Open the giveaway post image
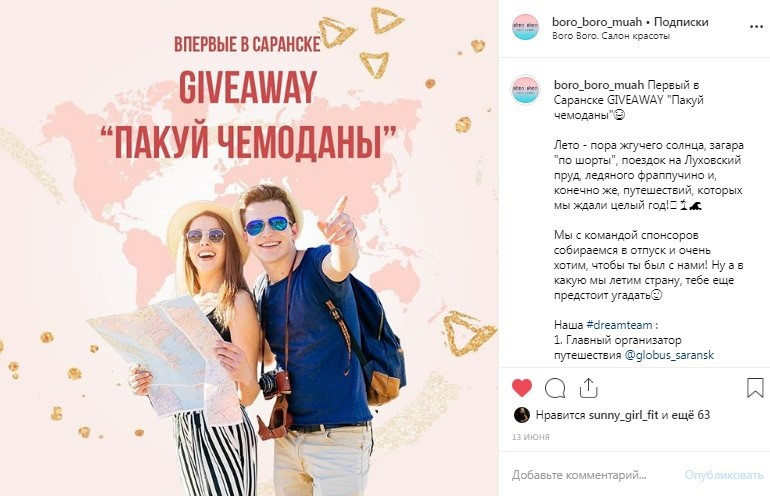This screenshot has height=496, width=770. (x=249, y=248)
